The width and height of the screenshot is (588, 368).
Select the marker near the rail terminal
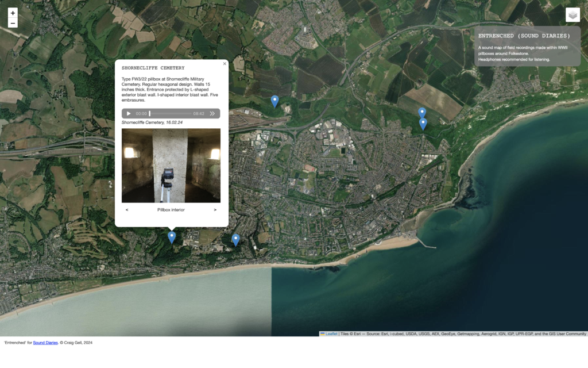(x=275, y=101)
